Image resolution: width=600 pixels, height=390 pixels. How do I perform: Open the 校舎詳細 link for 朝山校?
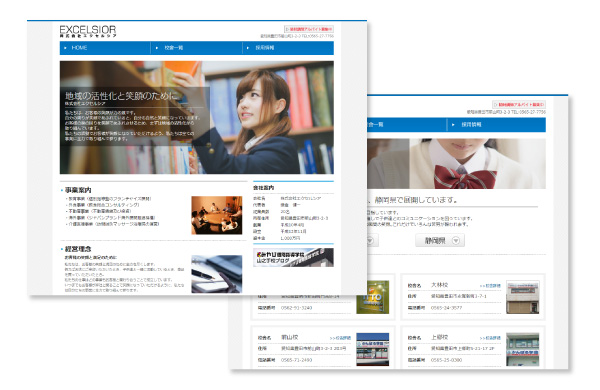coord(341,338)
